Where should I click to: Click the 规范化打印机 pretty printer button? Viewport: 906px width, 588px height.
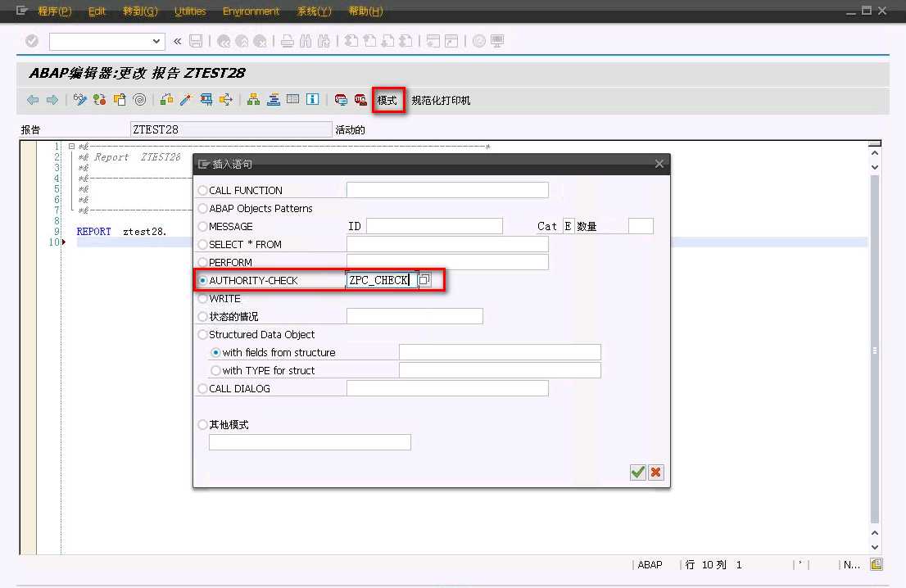tap(441, 100)
